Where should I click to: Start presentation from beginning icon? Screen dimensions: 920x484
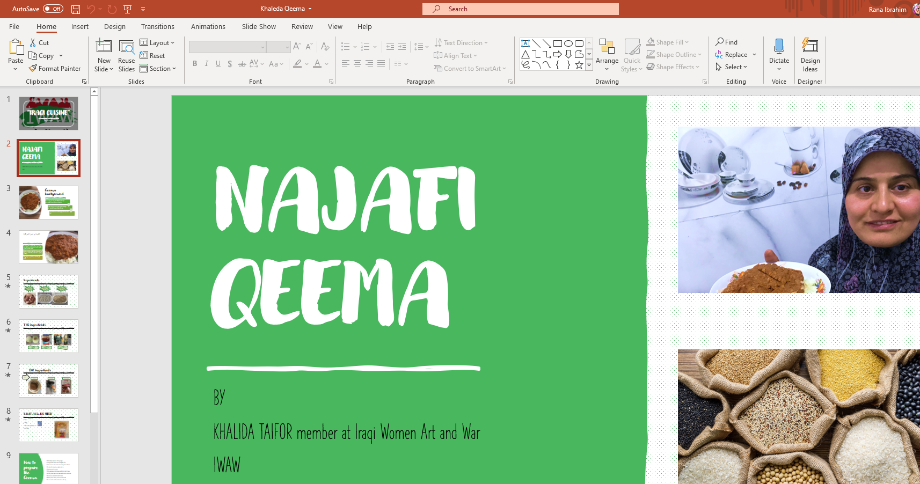[127, 9]
